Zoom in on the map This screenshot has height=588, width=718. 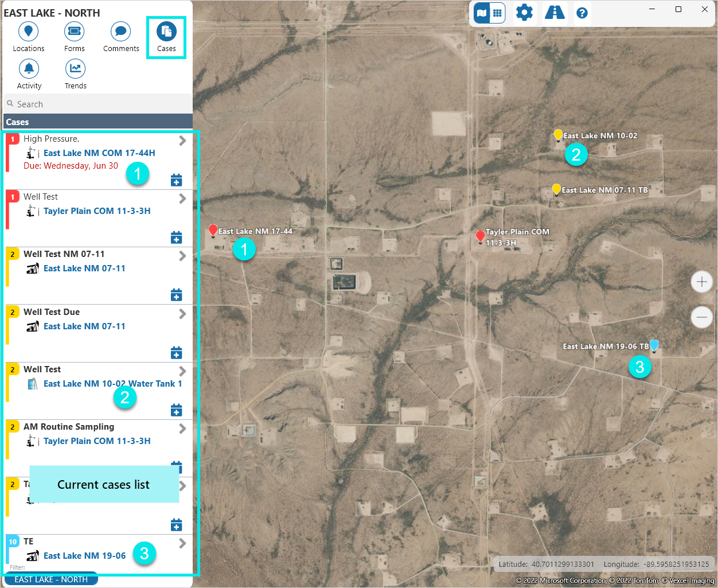pyautogui.click(x=701, y=282)
